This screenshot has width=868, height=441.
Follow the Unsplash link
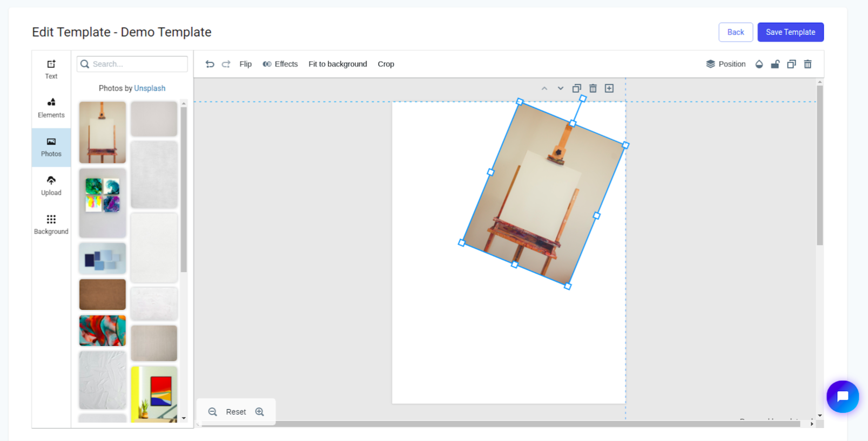click(x=150, y=88)
